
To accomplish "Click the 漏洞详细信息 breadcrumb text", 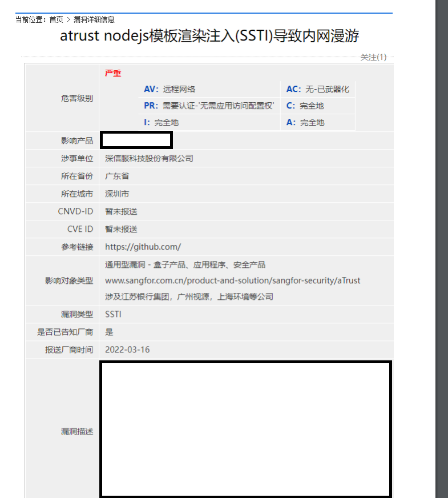I will pyautogui.click(x=94, y=19).
